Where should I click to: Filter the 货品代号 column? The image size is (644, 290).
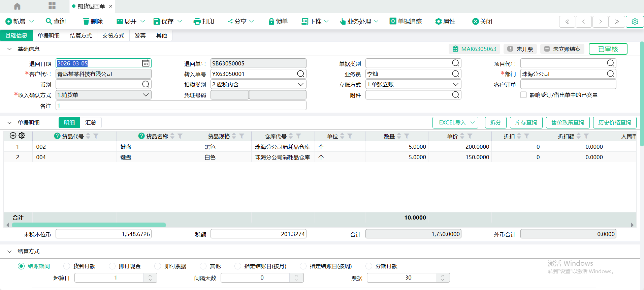click(96, 136)
